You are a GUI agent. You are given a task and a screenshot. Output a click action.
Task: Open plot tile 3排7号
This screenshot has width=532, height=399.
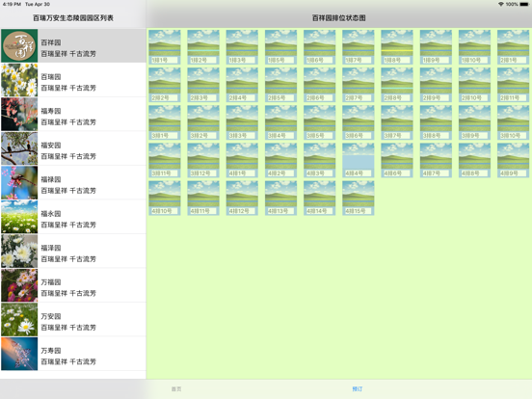pyautogui.click(x=397, y=122)
